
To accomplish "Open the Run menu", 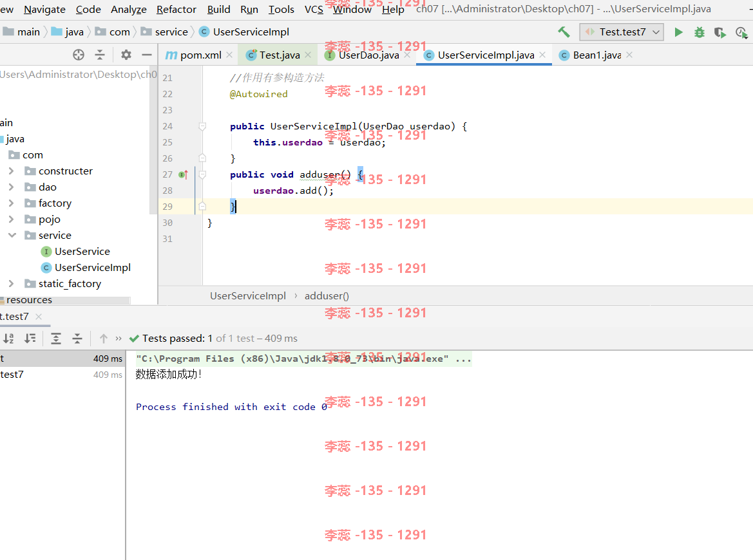I will tap(249, 9).
